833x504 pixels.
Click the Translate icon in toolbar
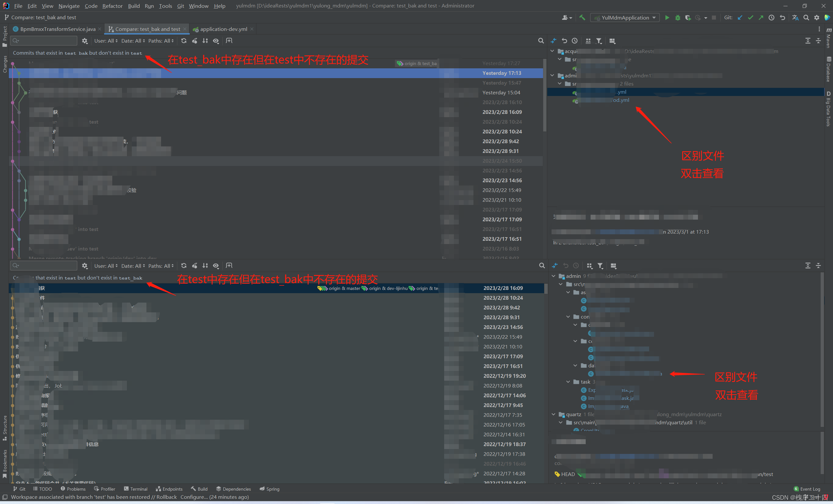(x=795, y=18)
